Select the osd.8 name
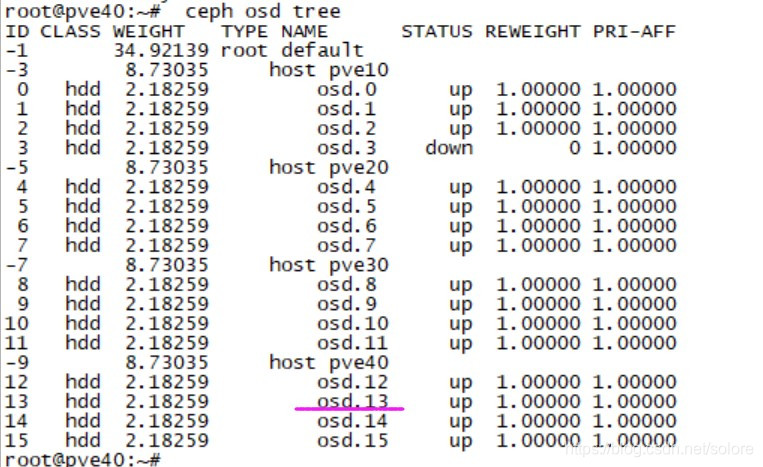Image resolution: width=763 pixels, height=467 pixels. (x=347, y=285)
